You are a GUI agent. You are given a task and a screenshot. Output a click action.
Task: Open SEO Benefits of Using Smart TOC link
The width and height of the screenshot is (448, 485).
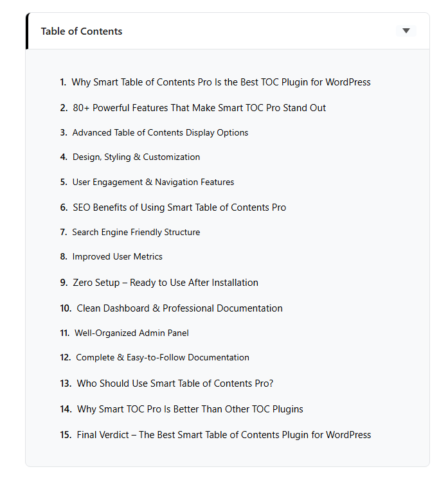(179, 207)
